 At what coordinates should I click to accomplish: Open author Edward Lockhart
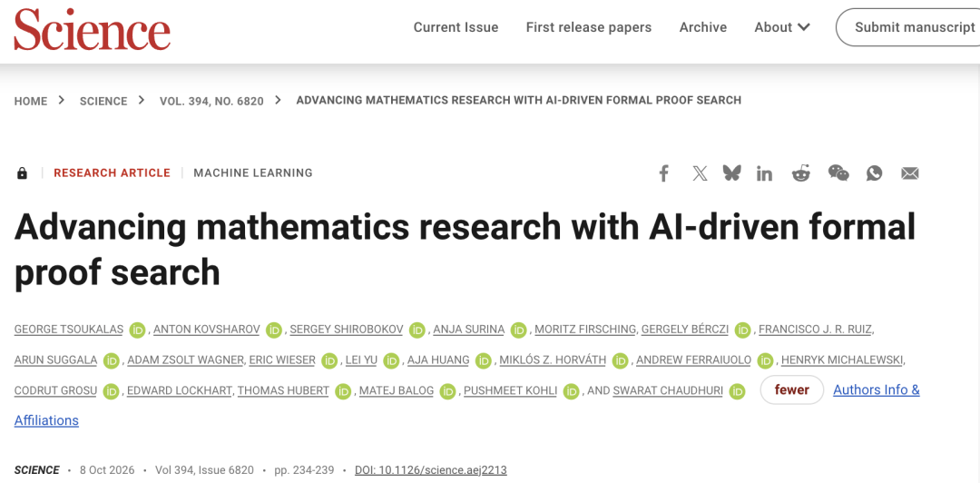pos(180,390)
